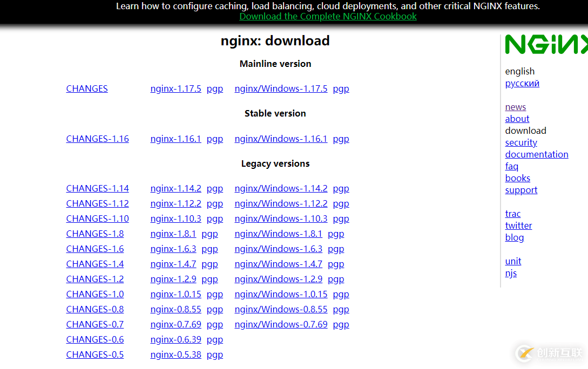Download nginx-1.17.5 mainline source
The image size is (588, 369).
[x=175, y=88]
